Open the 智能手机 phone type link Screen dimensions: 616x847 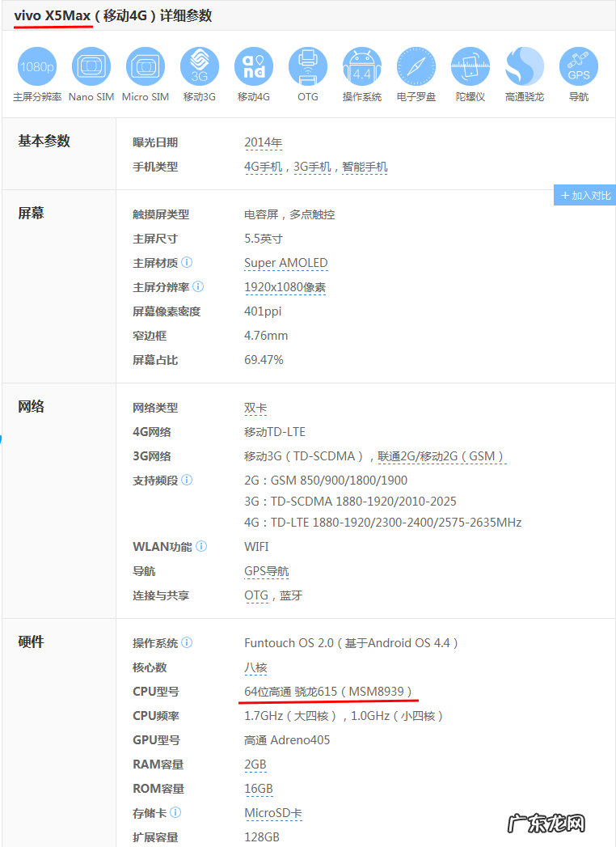[365, 167]
